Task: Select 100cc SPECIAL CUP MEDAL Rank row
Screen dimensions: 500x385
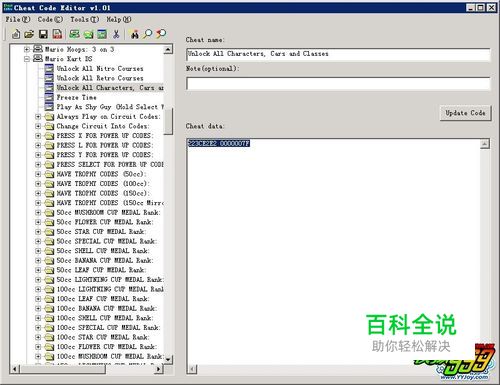Action: pyautogui.click(x=108, y=328)
